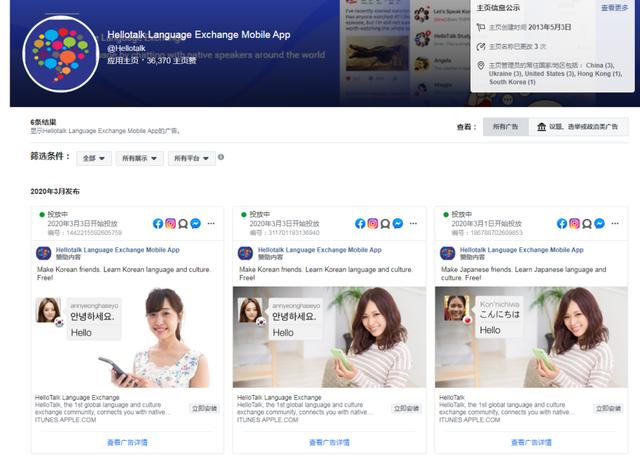Screen dimensions: 640x459
Task: Click the info icon beside platform filter
Action: tap(221, 157)
